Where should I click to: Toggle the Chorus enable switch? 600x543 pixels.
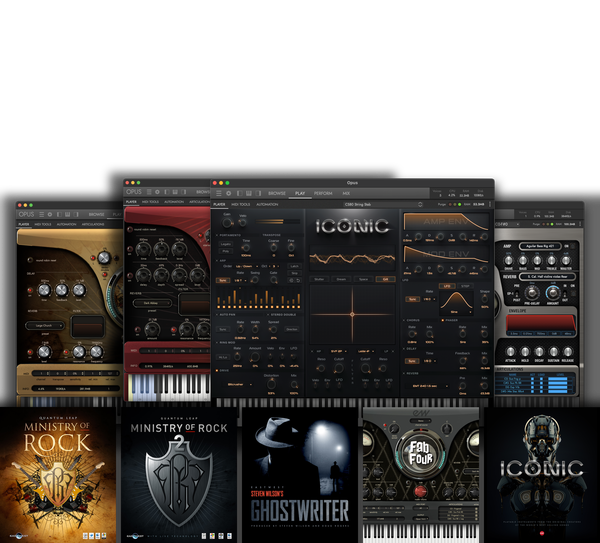coord(404,320)
